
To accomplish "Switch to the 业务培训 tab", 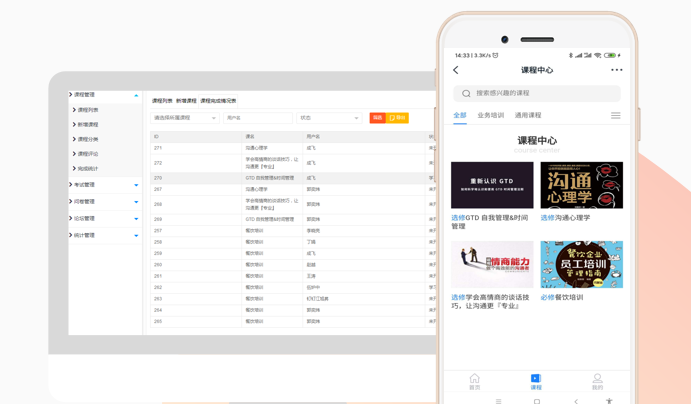I will pyautogui.click(x=490, y=116).
